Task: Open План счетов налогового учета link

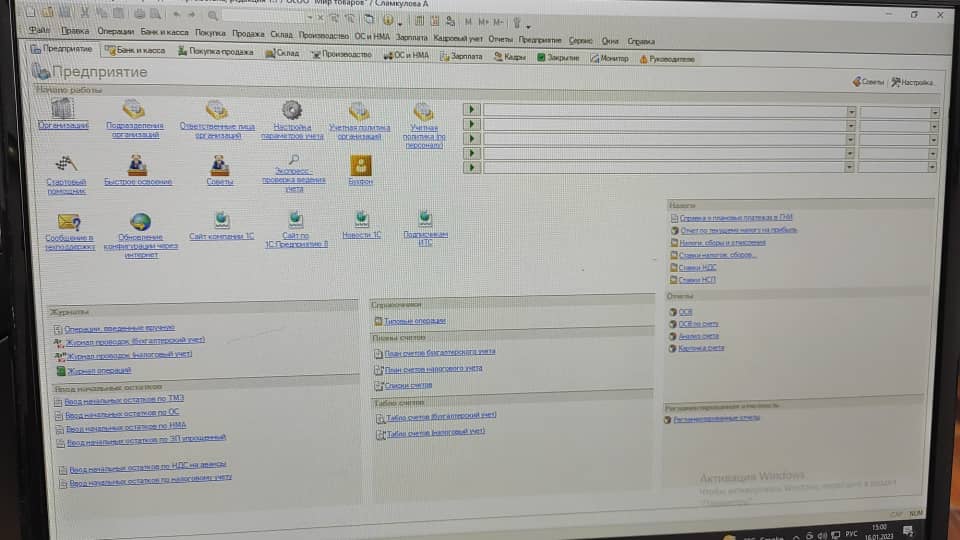Action: [433, 369]
